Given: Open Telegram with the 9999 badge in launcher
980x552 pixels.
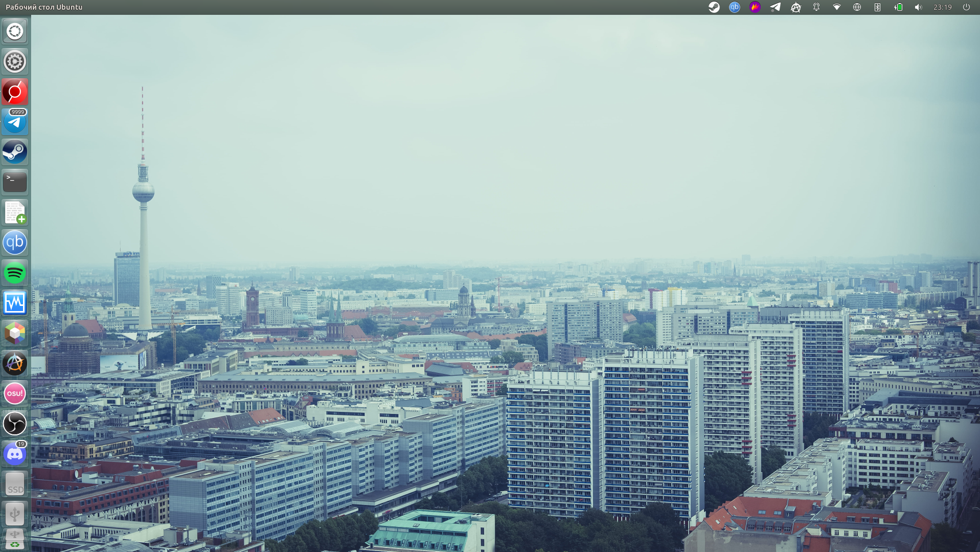Looking at the screenshot, I should pyautogui.click(x=15, y=122).
